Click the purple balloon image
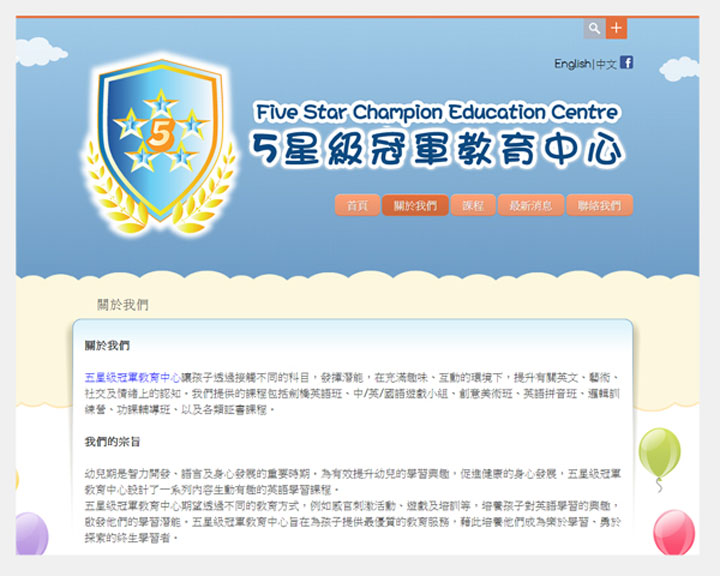720x576 pixels. click(x=32, y=534)
